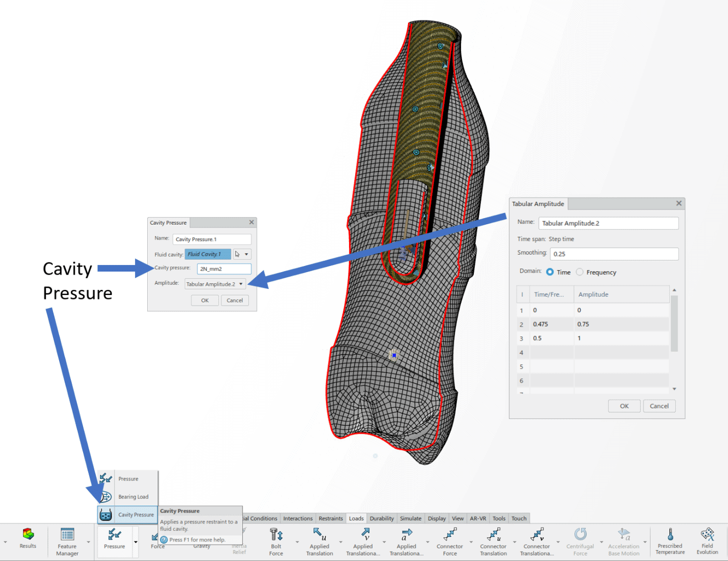The height and width of the screenshot is (561, 728).
Task: Pick Cavity Pressure icon in flyout
Action: (105, 515)
